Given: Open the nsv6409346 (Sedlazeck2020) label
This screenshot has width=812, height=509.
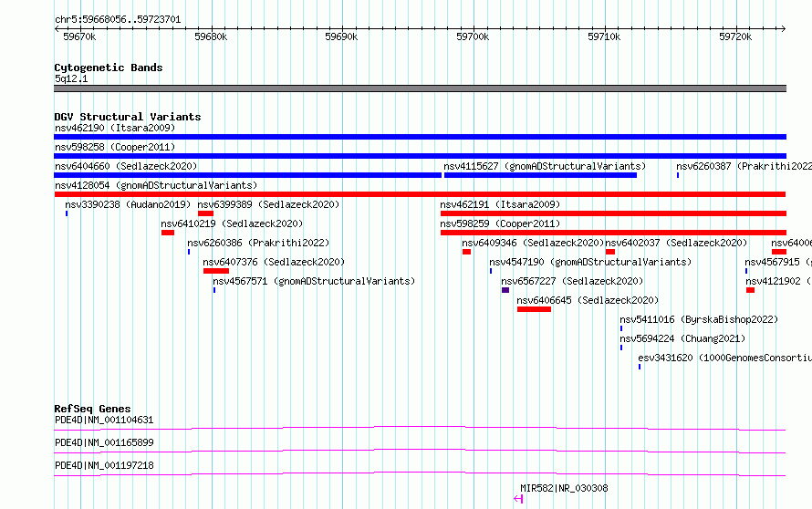Looking at the screenshot, I should [533, 243].
